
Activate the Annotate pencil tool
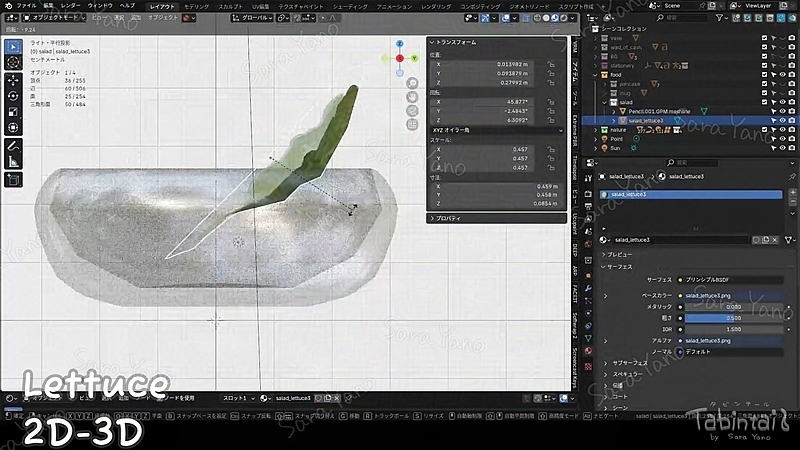13,146
